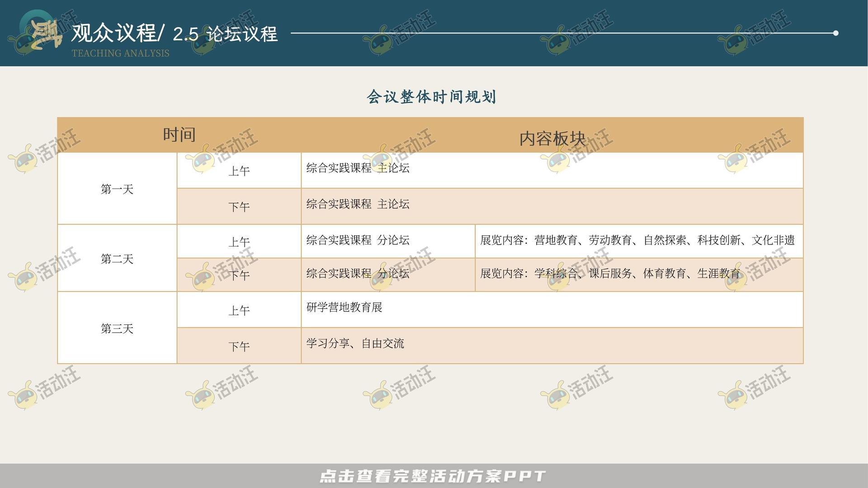Screen dimensions: 868x488
Task: Click the 会议整体时间规划 title link
Action: click(433, 96)
